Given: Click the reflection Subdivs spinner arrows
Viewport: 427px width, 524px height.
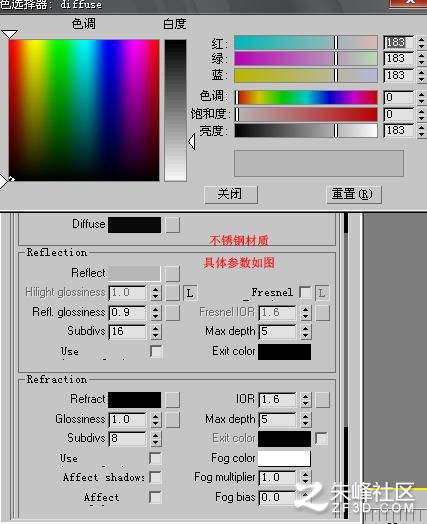Looking at the screenshot, I should 155,332.
